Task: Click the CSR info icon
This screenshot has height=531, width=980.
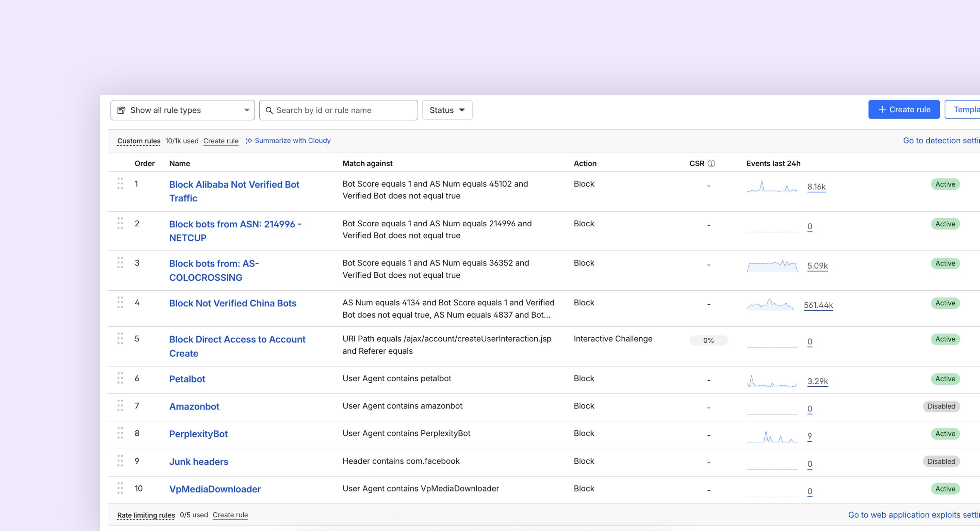Action: click(712, 163)
